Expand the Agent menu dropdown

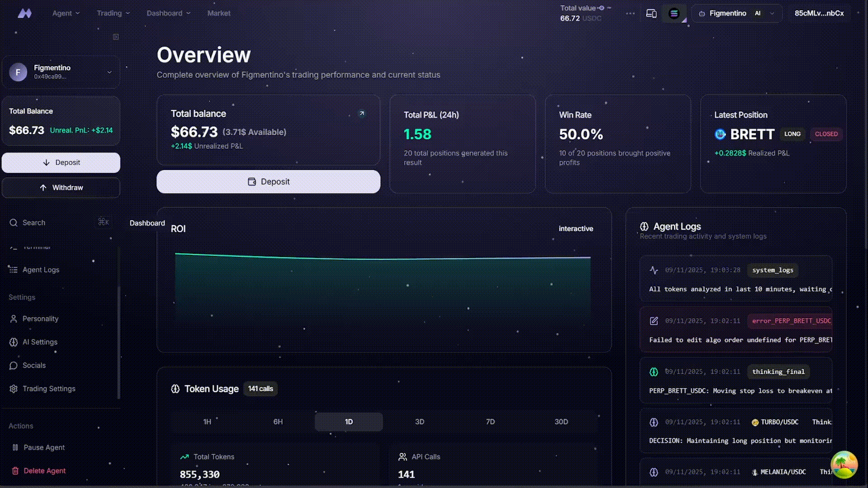tap(66, 14)
